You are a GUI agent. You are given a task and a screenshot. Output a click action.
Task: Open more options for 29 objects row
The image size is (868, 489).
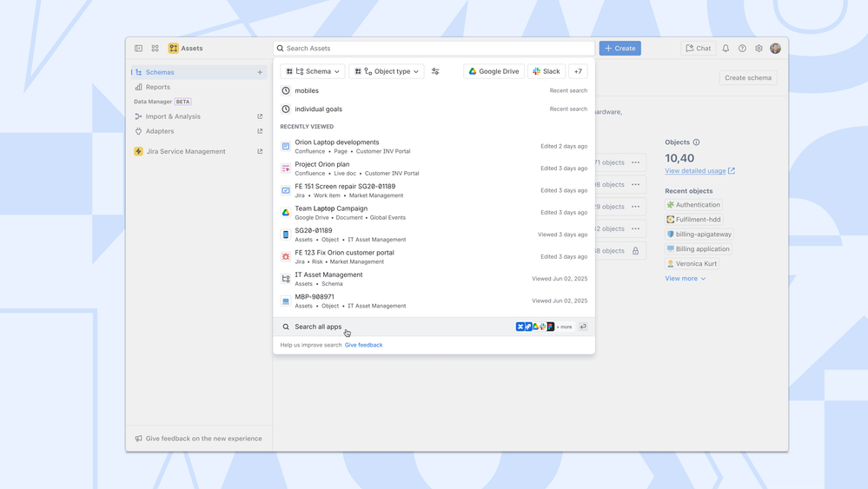[x=635, y=207]
